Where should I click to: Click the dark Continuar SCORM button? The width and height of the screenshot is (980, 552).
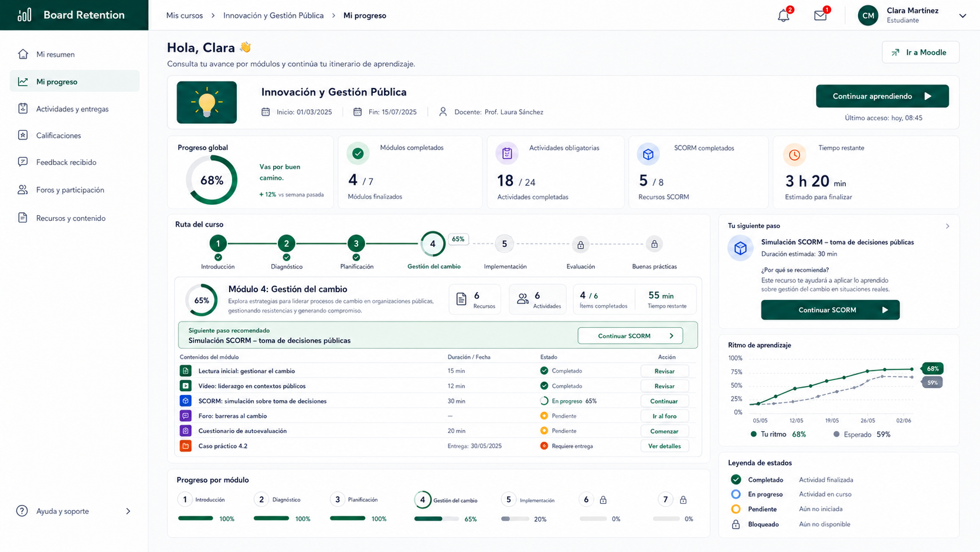pos(830,310)
